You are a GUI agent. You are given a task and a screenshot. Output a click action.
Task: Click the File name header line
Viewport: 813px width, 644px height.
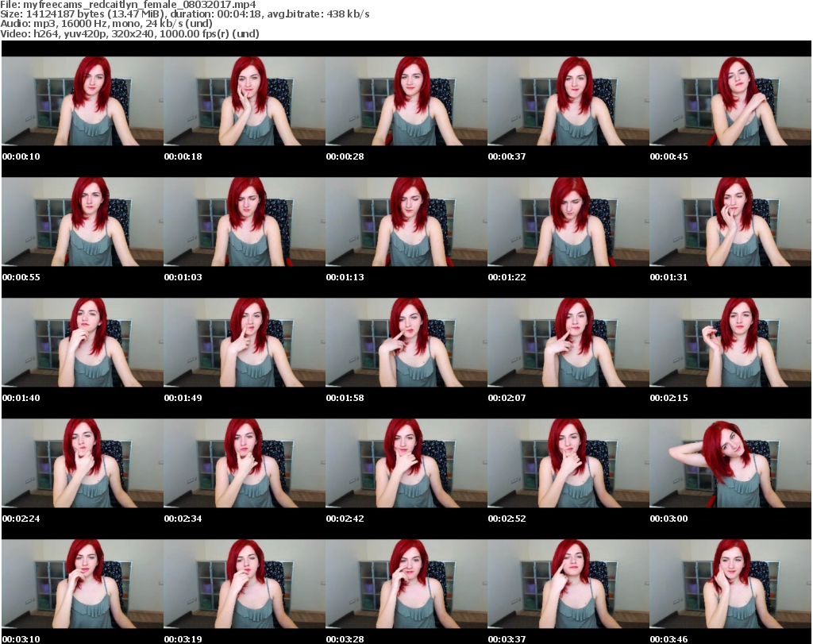tap(128, 4)
